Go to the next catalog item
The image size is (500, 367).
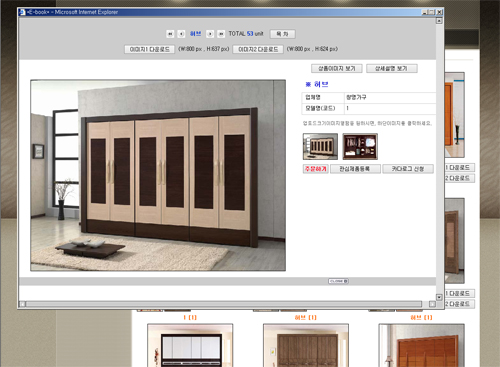coord(210,34)
